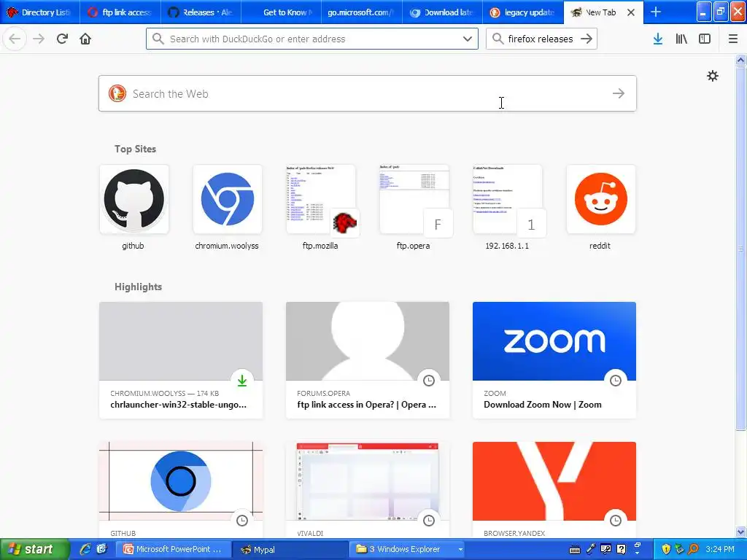Click the Top Sites section heading

pyautogui.click(x=135, y=149)
